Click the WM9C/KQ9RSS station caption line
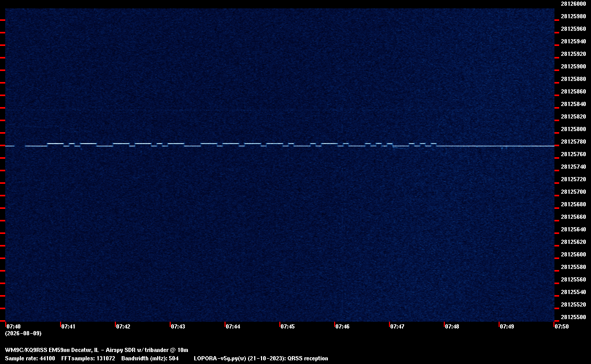This screenshot has height=364, width=591. (x=97, y=350)
